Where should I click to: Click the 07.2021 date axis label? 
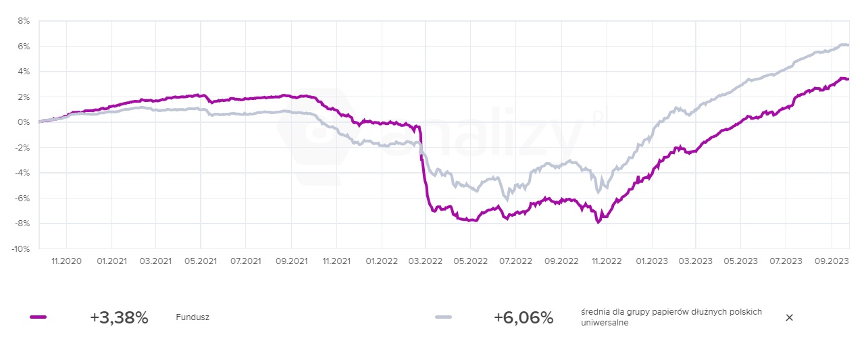coord(246,260)
